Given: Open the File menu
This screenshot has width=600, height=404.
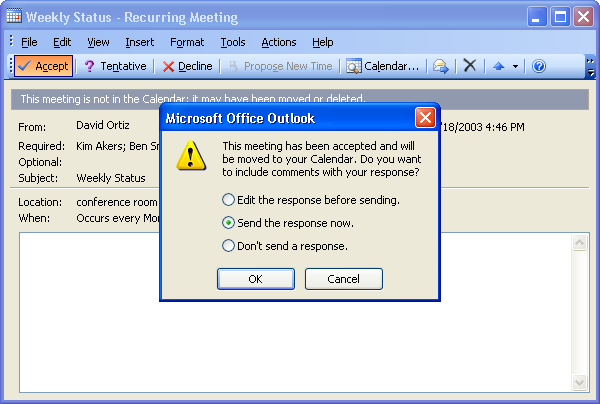Looking at the screenshot, I should click(29, 42).
